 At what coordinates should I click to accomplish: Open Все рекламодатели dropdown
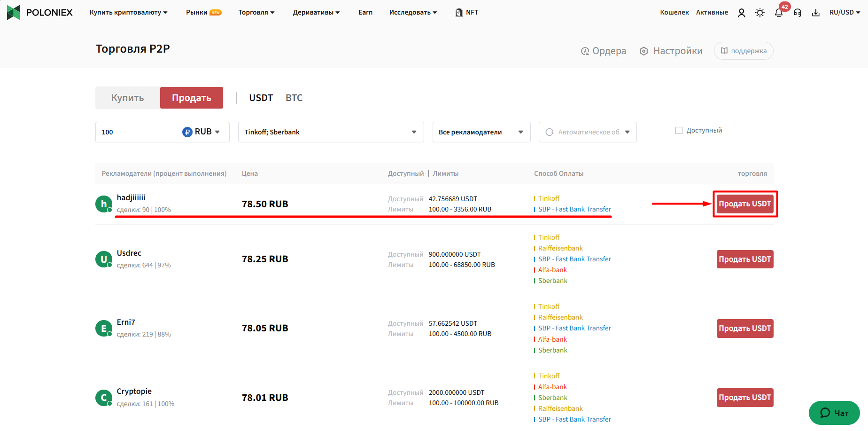(x=481, y=132)
